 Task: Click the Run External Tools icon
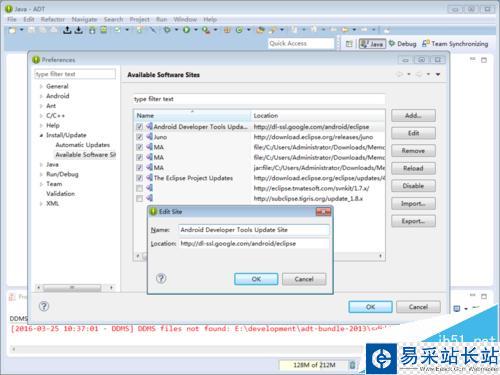(x=206, y=30)
